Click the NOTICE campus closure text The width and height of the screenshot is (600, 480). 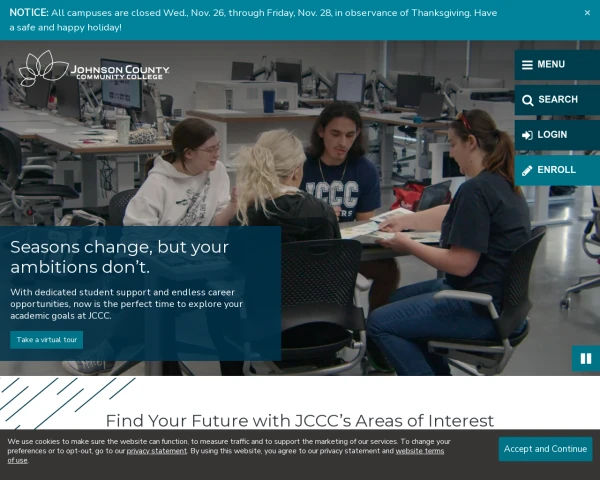[253, 20]
